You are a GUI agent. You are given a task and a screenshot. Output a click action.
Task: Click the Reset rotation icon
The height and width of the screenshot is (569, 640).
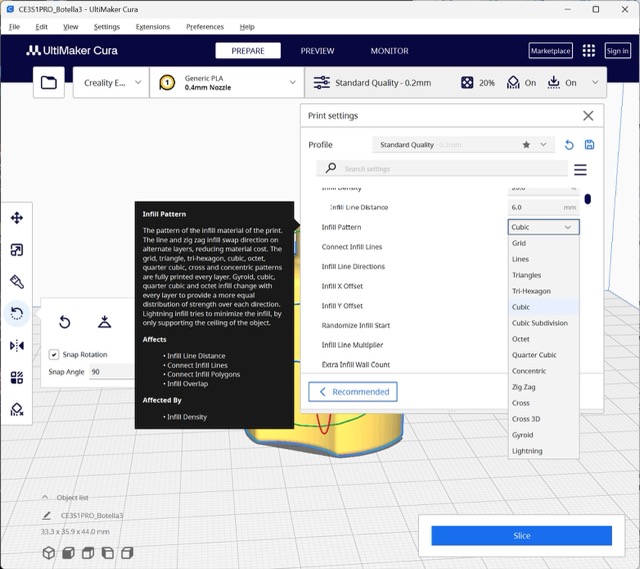64,322
